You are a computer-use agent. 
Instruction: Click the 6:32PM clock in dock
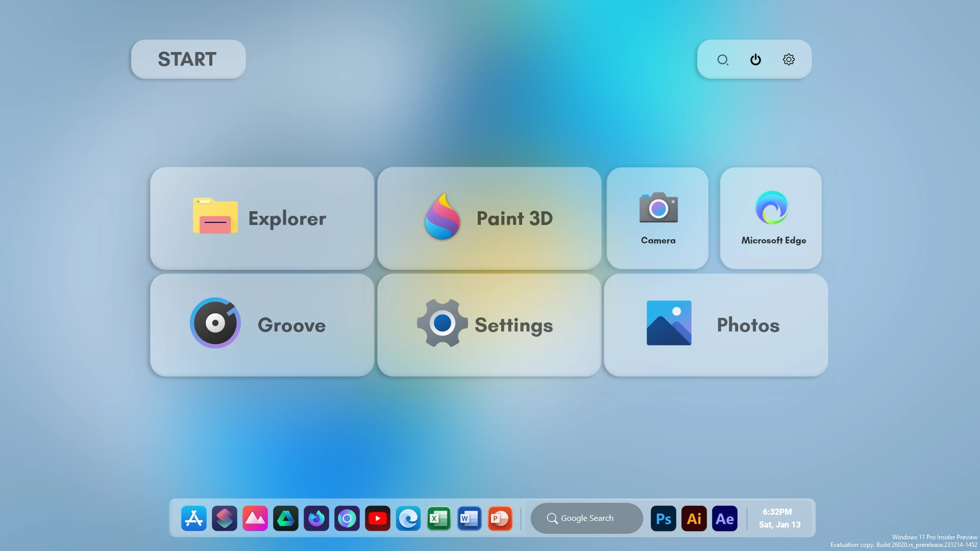(777, 512)
